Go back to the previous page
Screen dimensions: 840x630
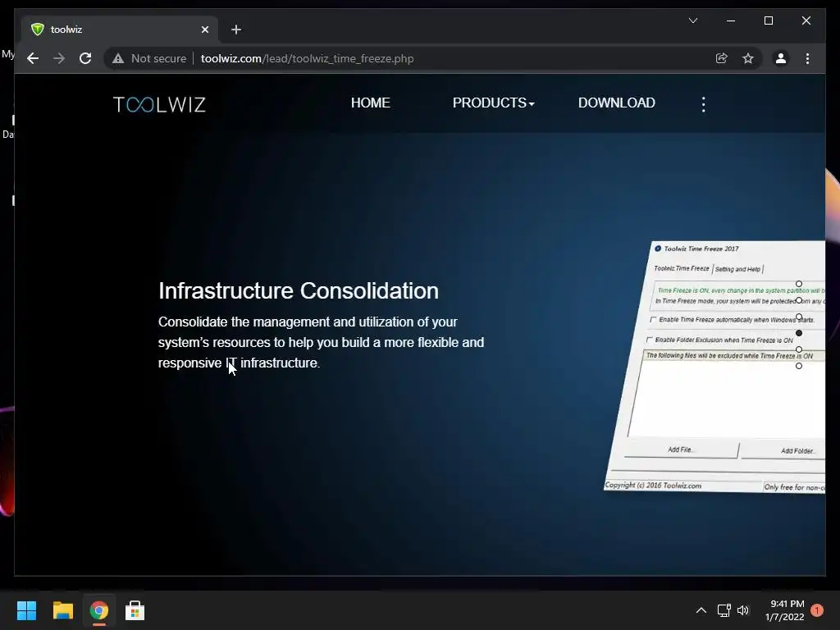pos(33,58)
